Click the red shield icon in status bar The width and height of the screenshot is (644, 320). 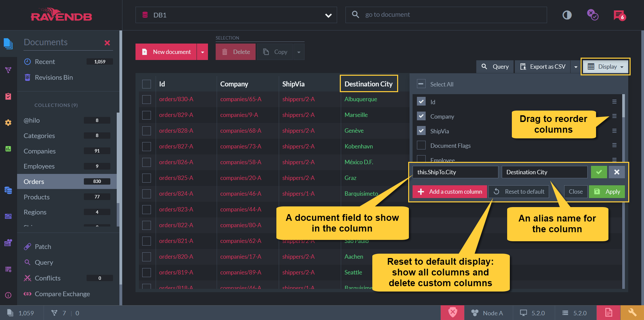point(452,313)
